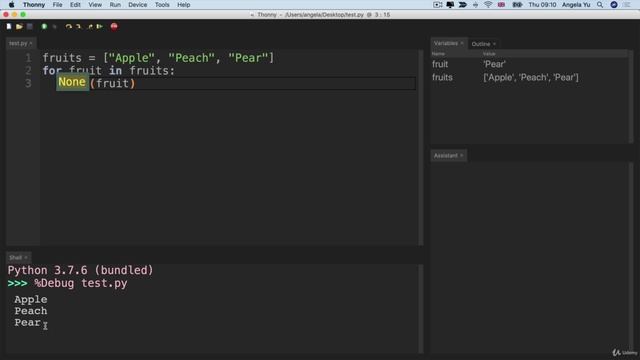Click the Wi-Fi status icon
Screen dimensions: 640x360
(x=488, y=5)
